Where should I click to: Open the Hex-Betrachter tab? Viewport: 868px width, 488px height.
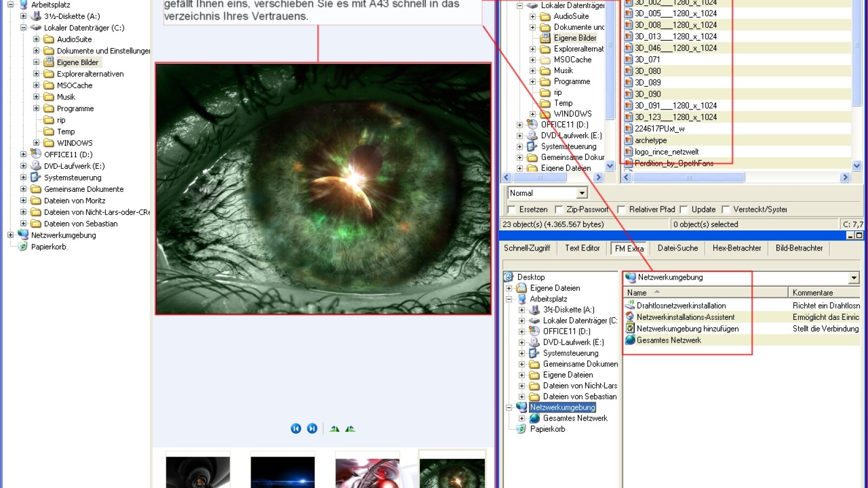coord(737,248)
